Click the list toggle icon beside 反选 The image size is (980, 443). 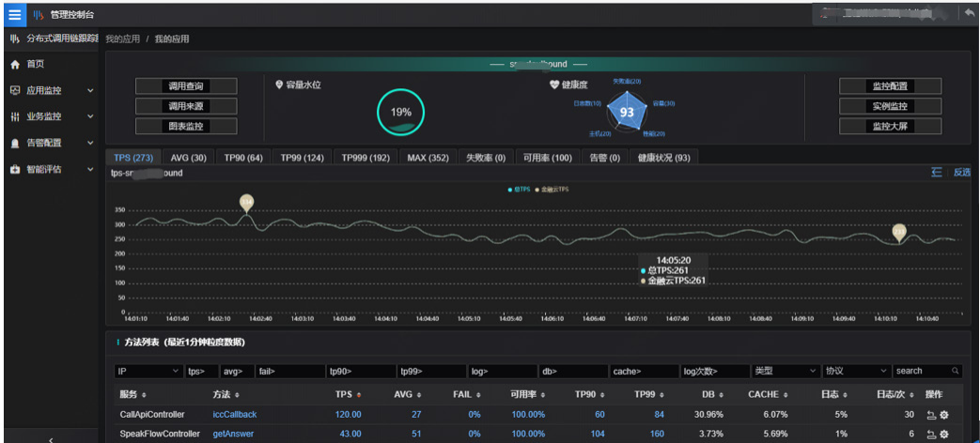click(936, 173)
